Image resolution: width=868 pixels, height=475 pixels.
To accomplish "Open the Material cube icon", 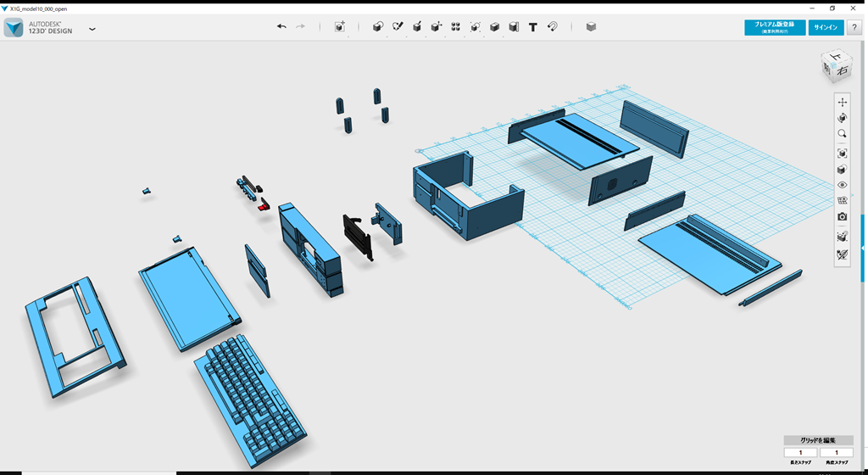I will pyautogui.click(x=591, y=27).
